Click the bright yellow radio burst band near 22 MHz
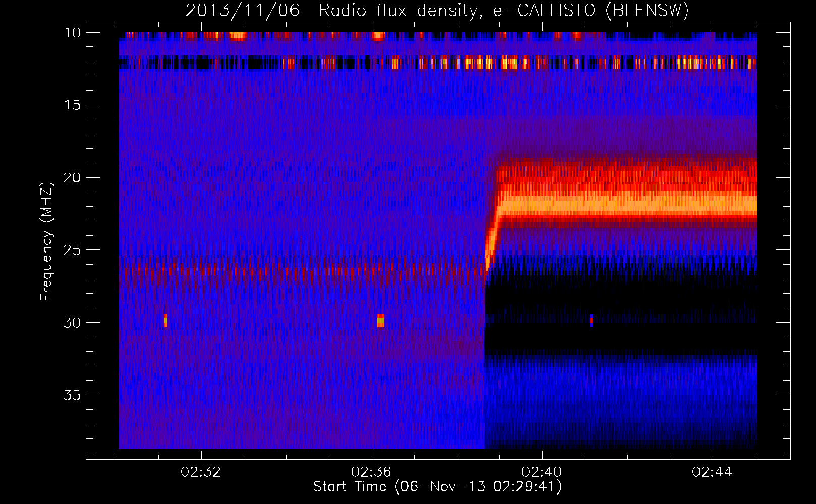816x504 pixels. point(627,206)
